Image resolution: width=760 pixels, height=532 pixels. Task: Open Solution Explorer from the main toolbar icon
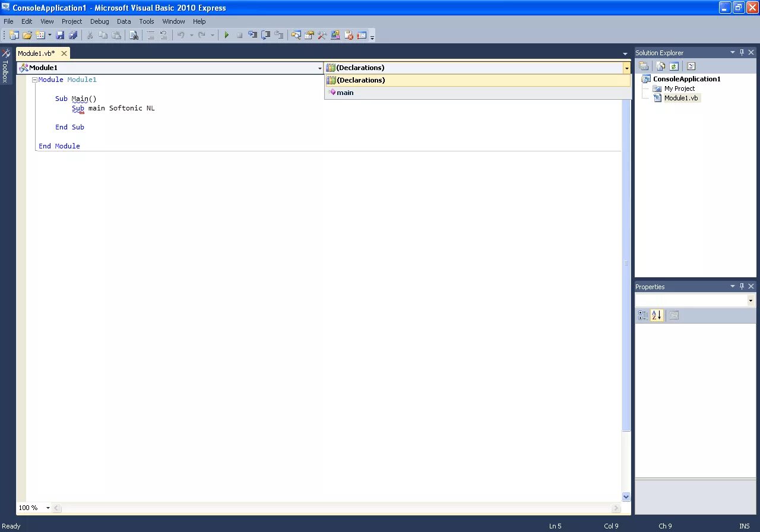click(x=296, y=35)
